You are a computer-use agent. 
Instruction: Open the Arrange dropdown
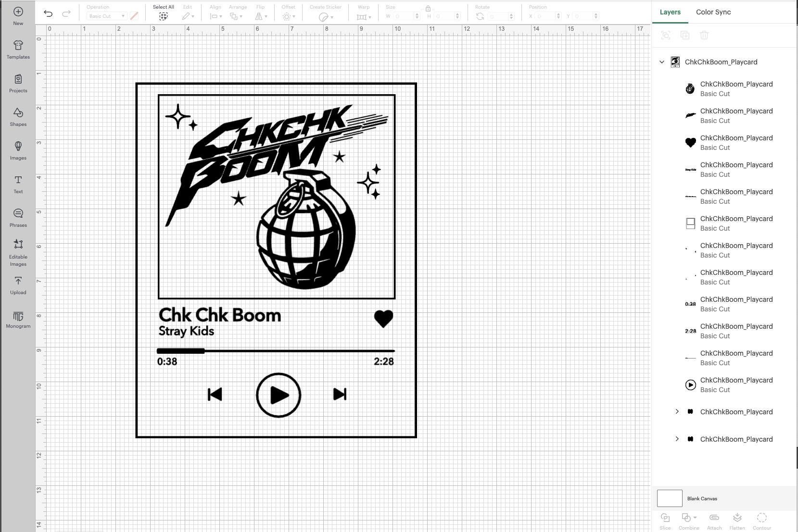tap(236, 16)
